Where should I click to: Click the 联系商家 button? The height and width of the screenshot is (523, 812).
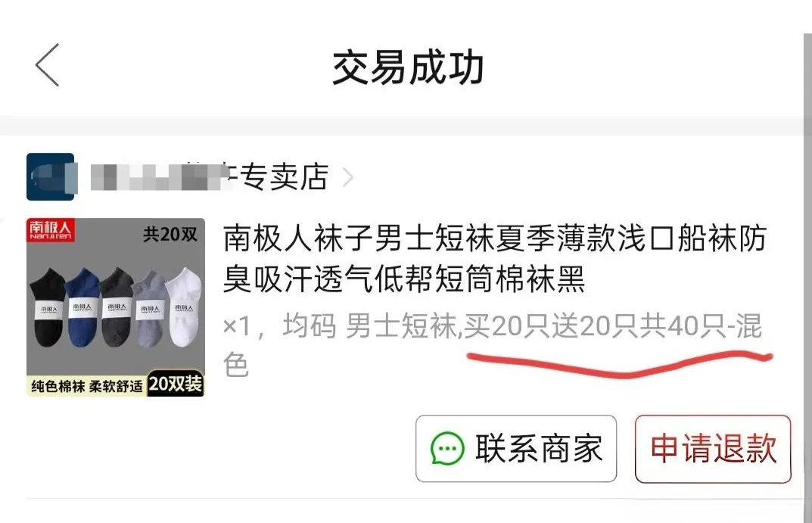click(x=516, y=448)
